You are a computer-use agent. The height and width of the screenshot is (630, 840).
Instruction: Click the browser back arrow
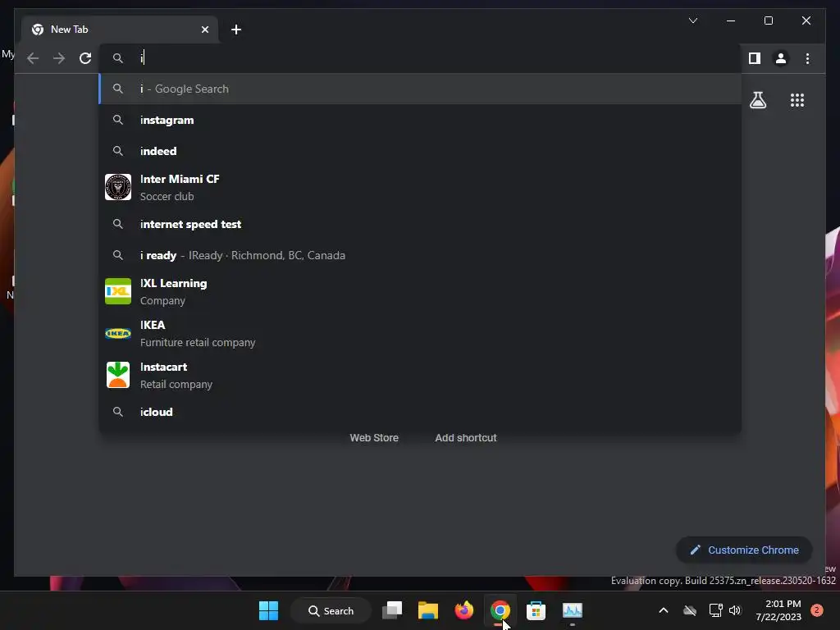tap(33, 58)
